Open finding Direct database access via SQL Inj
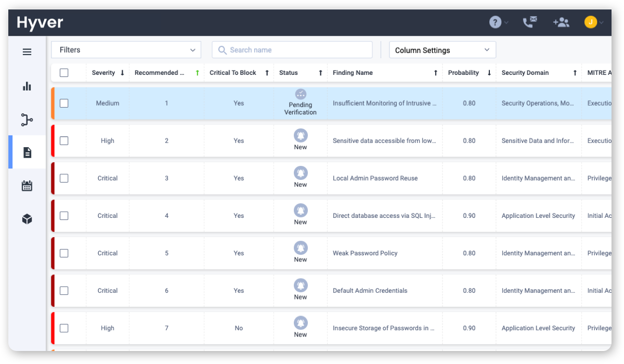 tap(384, 216)
